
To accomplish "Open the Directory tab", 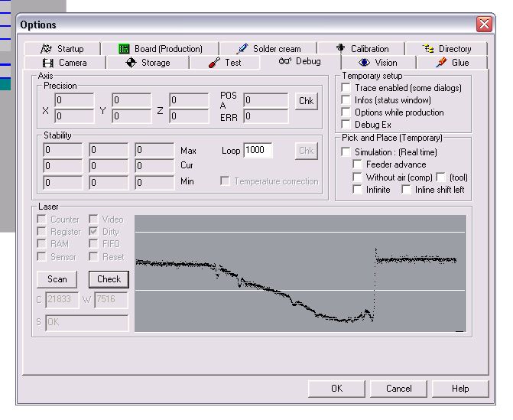I will point(446,49).
